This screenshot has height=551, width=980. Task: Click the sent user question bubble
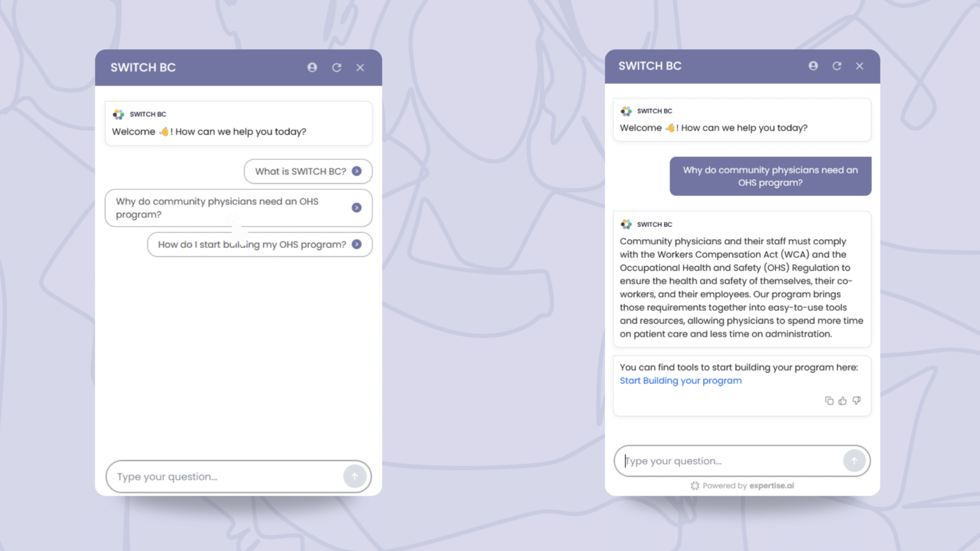pyautogui.click(x=770, y=176)
